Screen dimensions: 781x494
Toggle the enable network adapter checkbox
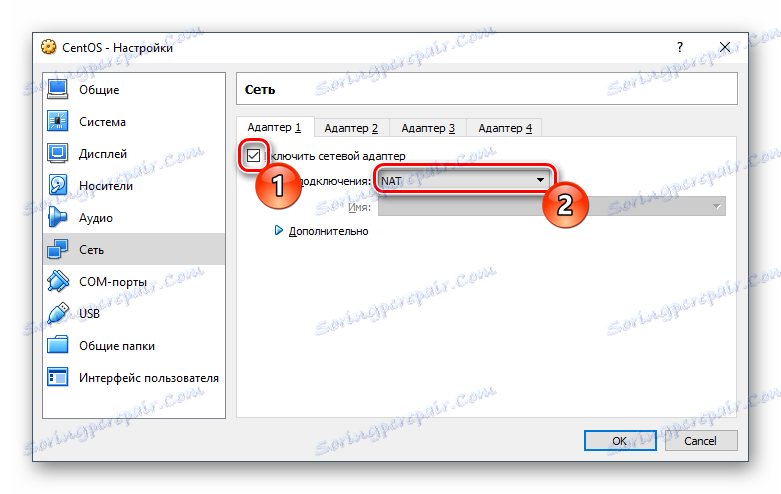point(254,156)
